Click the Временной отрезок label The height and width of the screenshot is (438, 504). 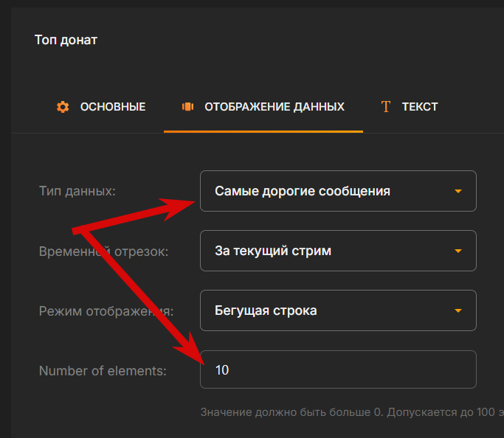[x=103, y=251]
